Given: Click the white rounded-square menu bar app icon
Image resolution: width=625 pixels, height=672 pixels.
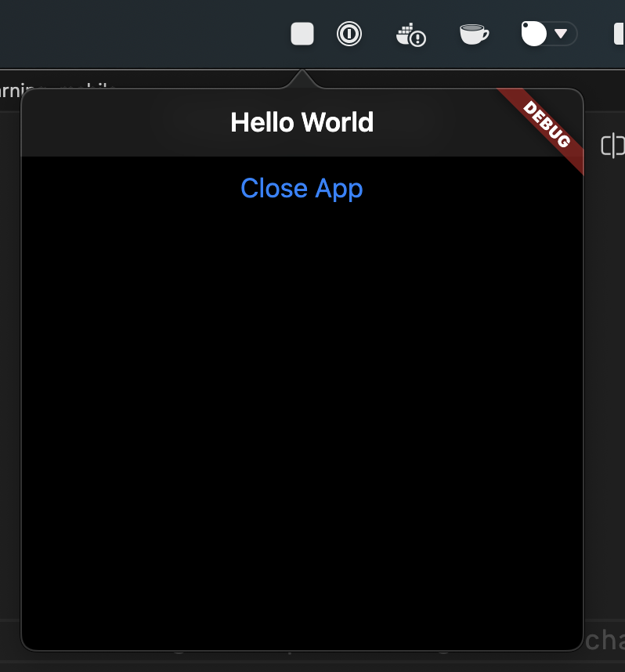Looking at the screenshot, I should [302, 34].
